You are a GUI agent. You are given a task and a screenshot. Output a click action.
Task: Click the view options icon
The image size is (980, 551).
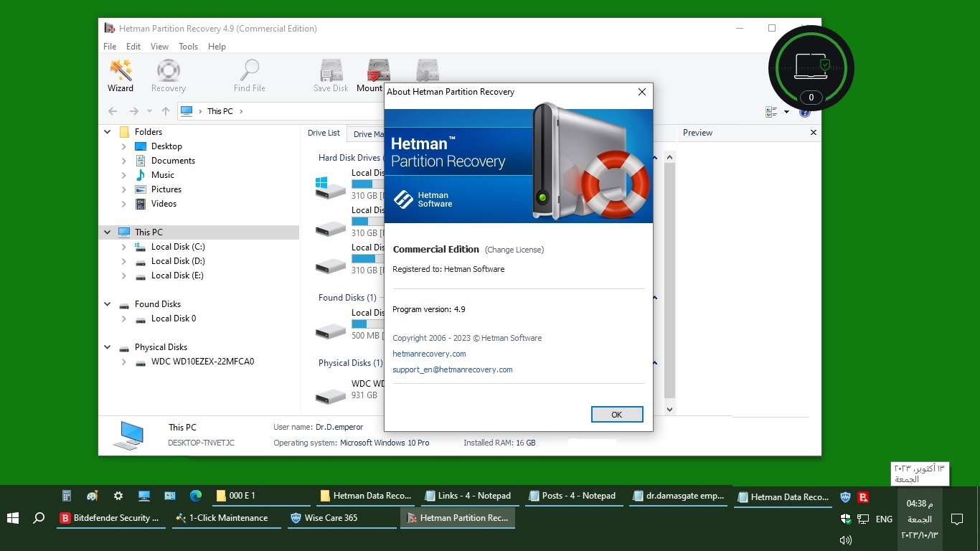(x=771, y=112)
